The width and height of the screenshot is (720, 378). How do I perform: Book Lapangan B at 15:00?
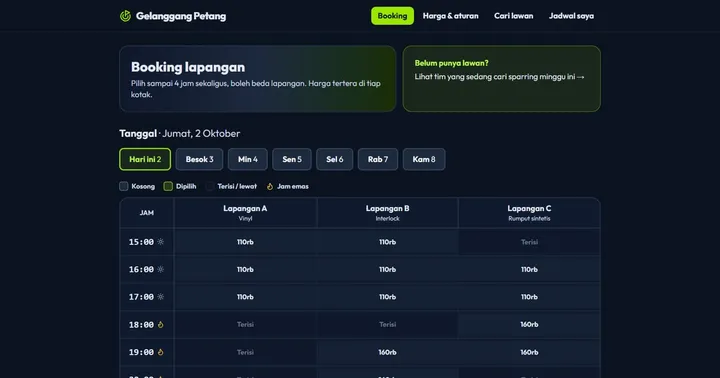(387, 242)
